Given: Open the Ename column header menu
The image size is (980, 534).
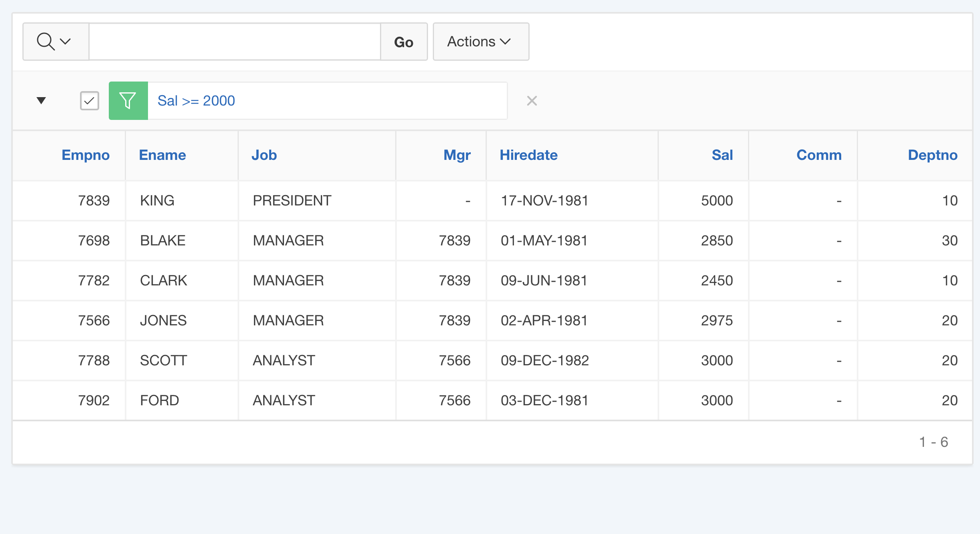Looking at the screenshot, I should 162,155.
